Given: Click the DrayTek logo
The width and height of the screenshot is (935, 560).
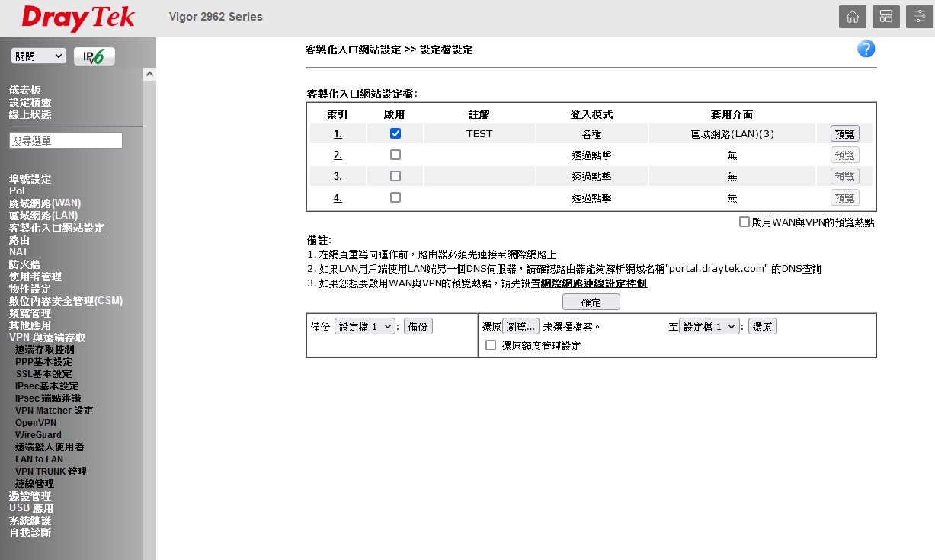Looking at the screenshot, I should click(x=78, y=18).
